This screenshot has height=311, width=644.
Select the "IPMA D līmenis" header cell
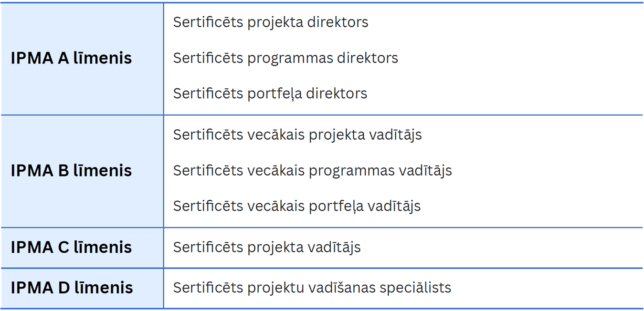coord(72,288)
